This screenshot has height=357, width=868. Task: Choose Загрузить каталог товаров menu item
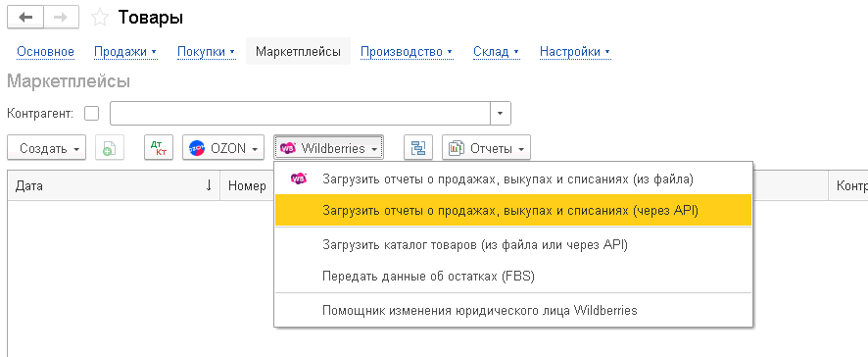[513, 245]
